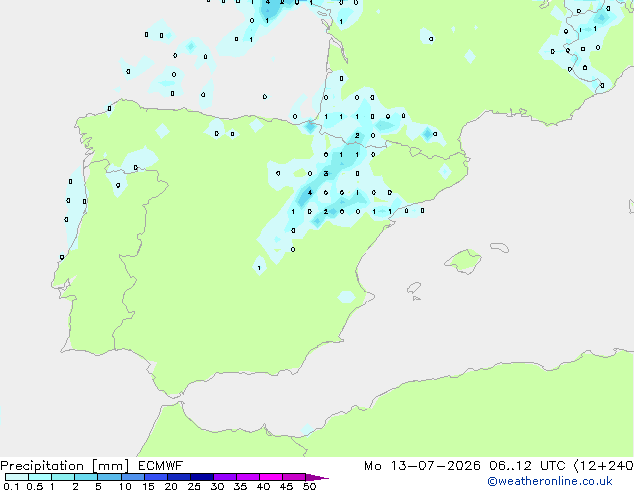
Task: Click the 15–20 mm legend swatch
Action: point(156,477)
